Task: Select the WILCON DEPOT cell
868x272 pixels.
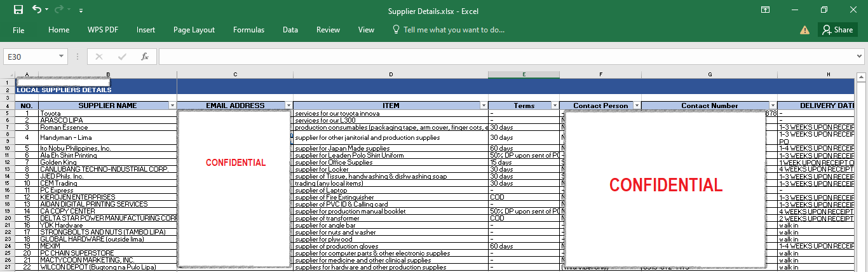Action: (x=107, y=267)
